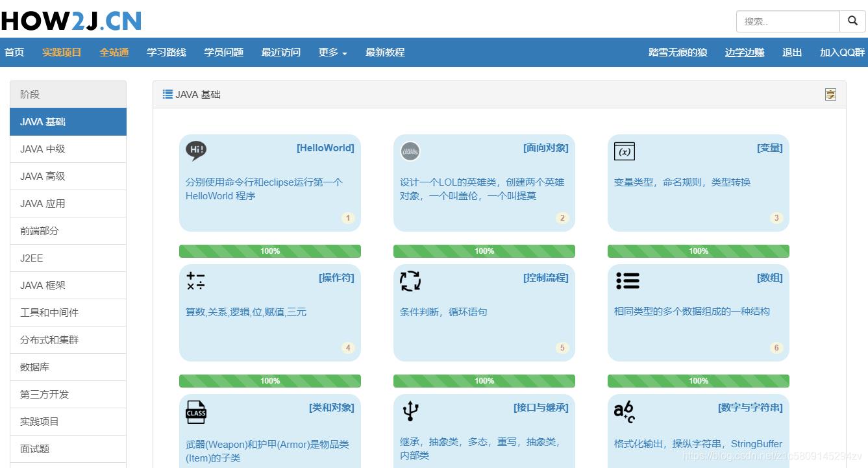This screenshot has width=868, height=468.
Task: Open 全站通 in the navigation bar
Action: pyautogui.click(x=114, y=53)
